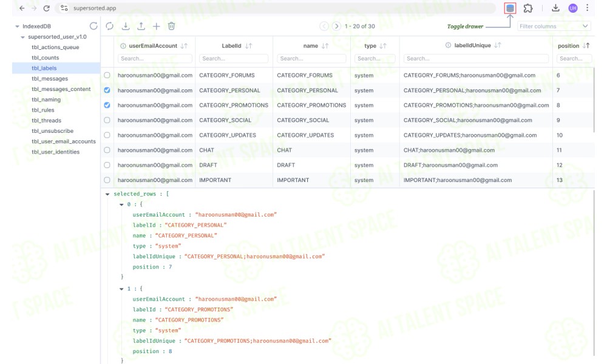Select the DRAFT row checkbox
Image resolution: width=607 pixels, height=364 pixels.
[x=107, y=165]
